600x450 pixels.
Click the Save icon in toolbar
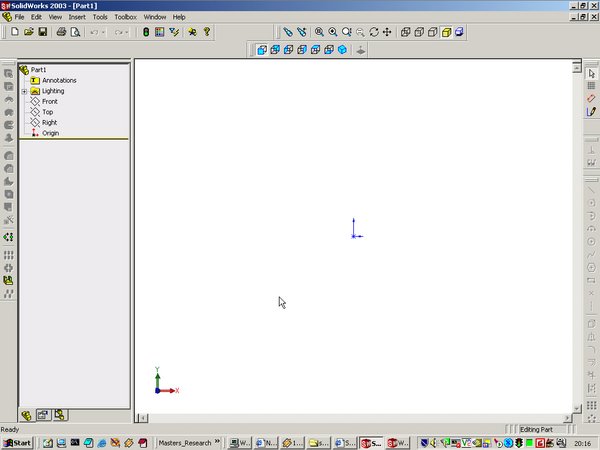coord(42,32)
